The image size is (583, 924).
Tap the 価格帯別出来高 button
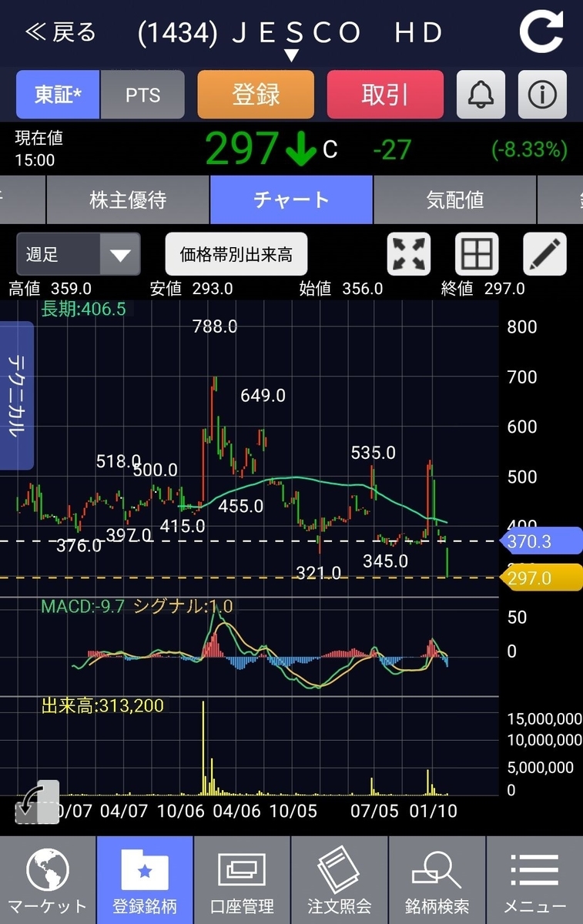[x=236, y=254]
